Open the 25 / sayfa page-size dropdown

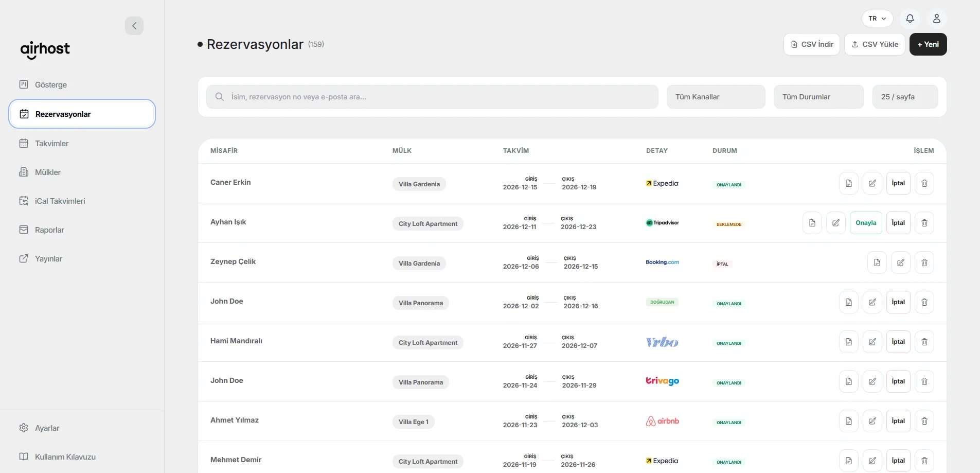pyautogui.click(x=905, y=97)
